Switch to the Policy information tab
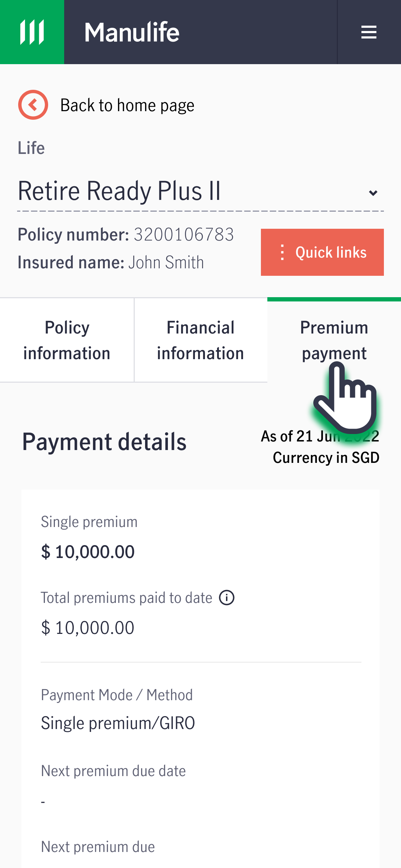 coord(67,340)
